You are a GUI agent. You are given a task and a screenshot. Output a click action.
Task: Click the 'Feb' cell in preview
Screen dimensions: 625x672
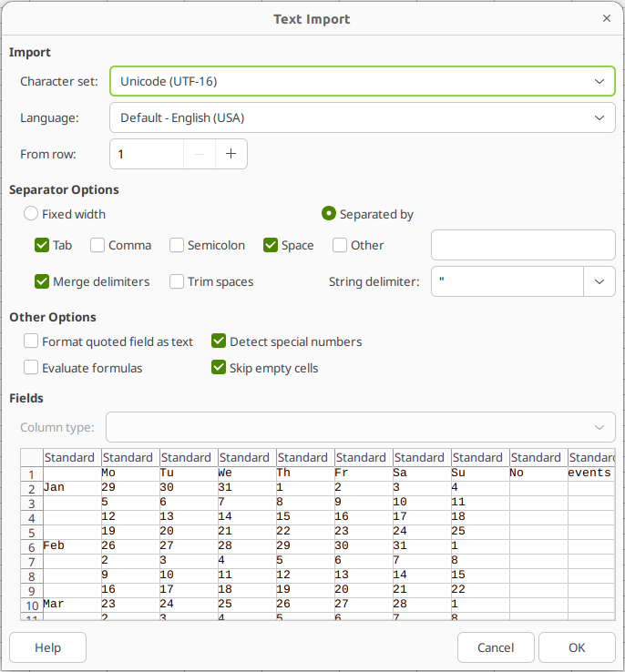[72, 546]
